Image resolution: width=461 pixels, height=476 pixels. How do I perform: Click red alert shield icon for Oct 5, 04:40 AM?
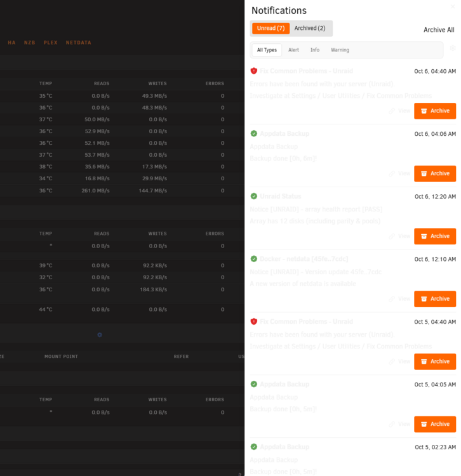pos(254,322)
